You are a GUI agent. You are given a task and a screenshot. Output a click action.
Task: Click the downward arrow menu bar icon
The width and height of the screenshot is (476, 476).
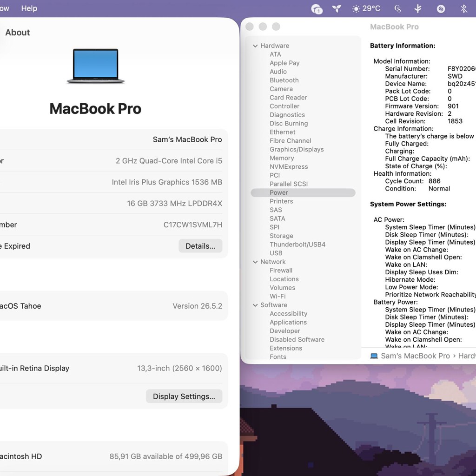coord(418,8)
